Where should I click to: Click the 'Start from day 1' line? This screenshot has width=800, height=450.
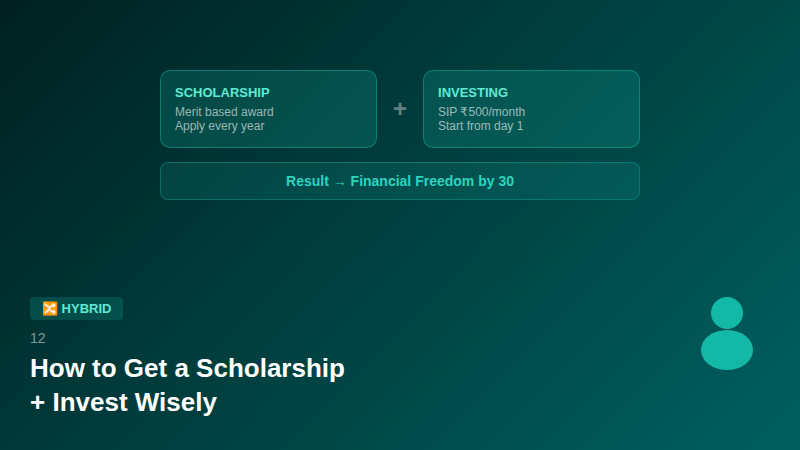[480, 126]
